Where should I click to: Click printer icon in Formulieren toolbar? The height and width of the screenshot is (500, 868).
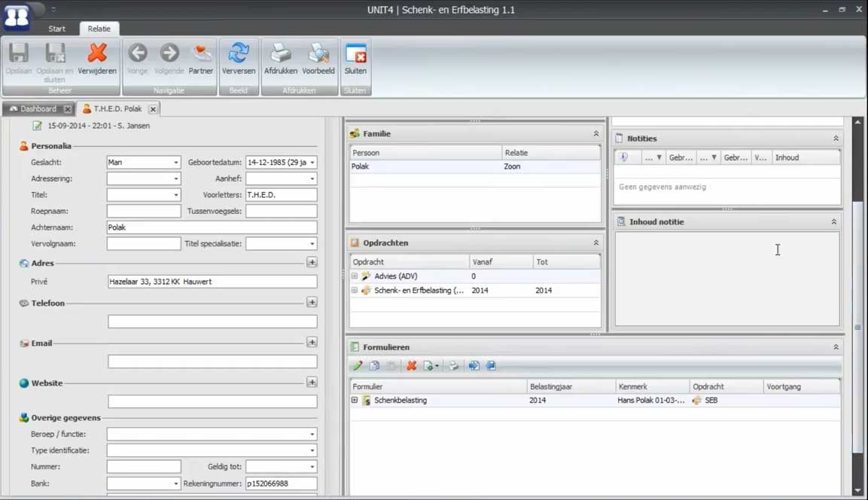point(454,366)
